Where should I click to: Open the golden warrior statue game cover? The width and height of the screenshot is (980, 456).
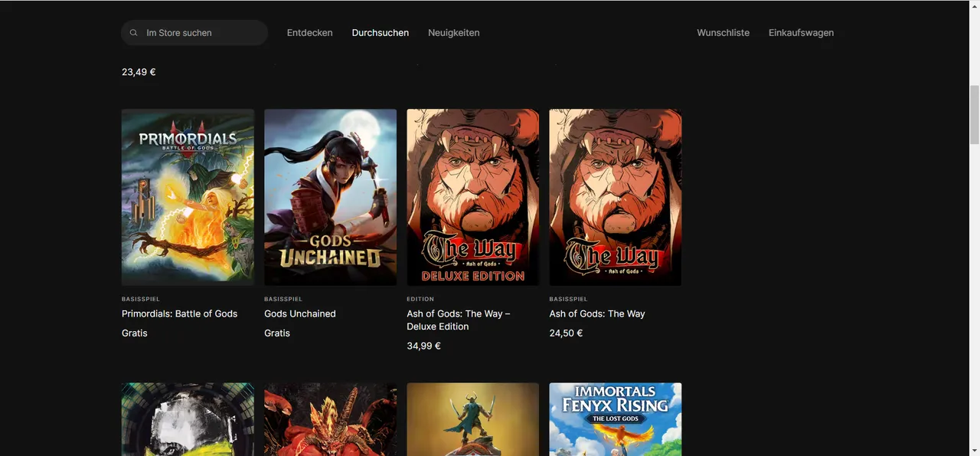point(472,419)
